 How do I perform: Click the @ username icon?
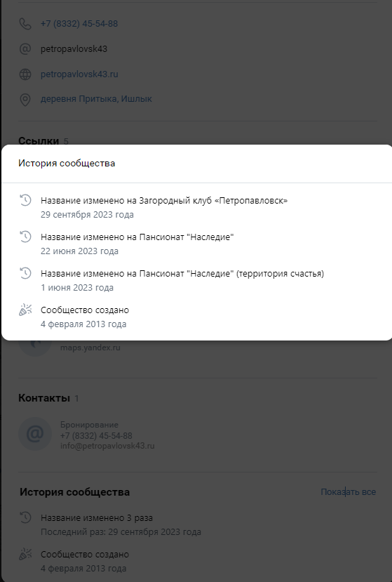click(25, 49)
